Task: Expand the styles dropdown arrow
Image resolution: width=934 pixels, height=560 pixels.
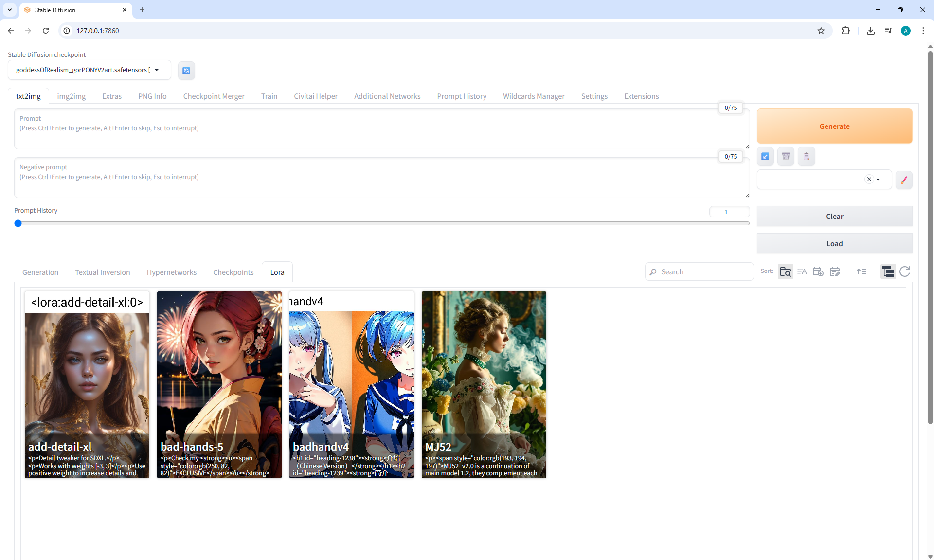Action: coord(878,180)
